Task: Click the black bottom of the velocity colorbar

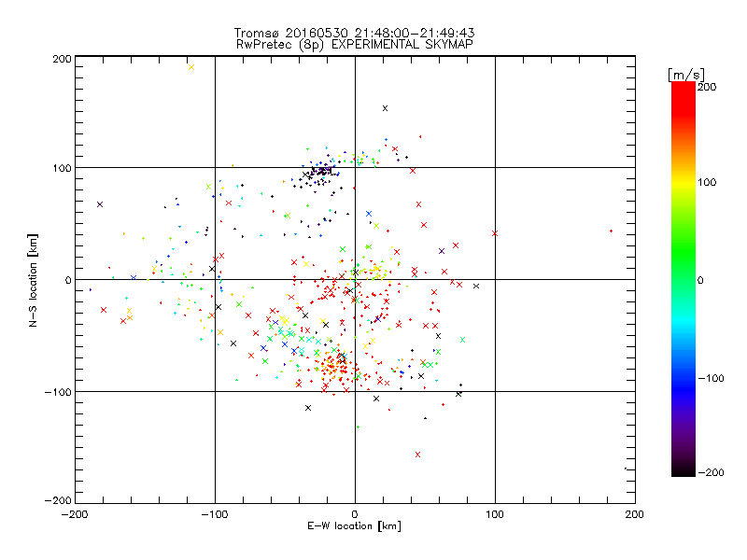Action: 684,469
